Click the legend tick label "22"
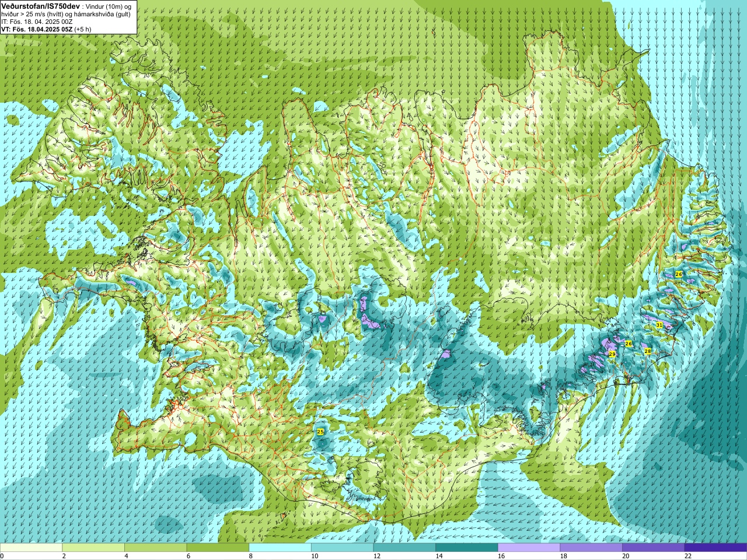 tap(688, 556)
